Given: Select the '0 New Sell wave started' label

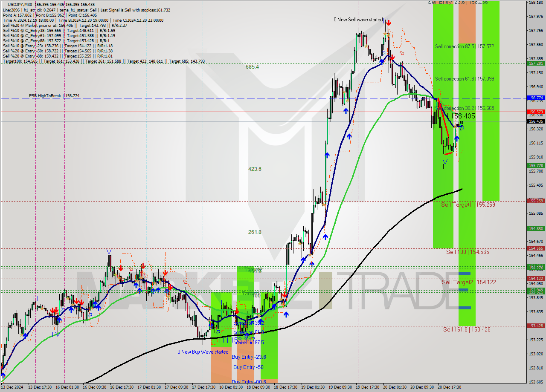Looking at the screenshot, I should pos(358,20).
